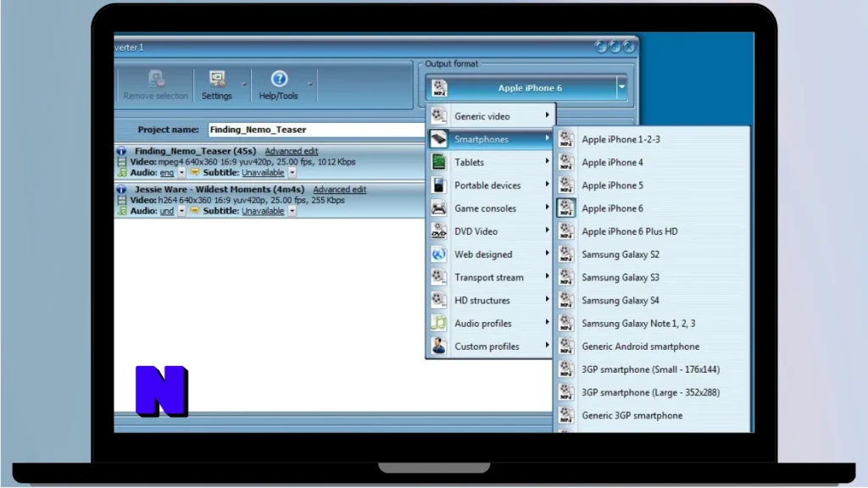The width and height of the screenshot is (868, 488).
Task: Click the icon beside Apple iPhone 5
Action: (x=565, y=185)
